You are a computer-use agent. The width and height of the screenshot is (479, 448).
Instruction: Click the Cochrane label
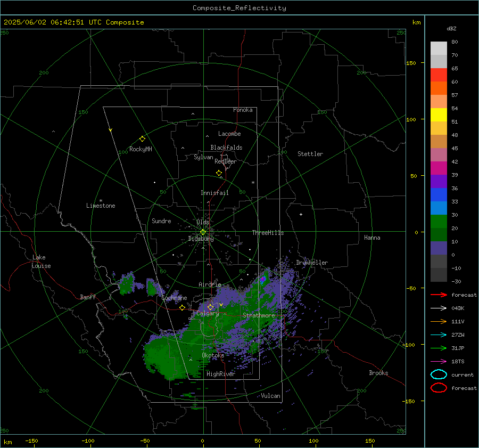point(174,298)
